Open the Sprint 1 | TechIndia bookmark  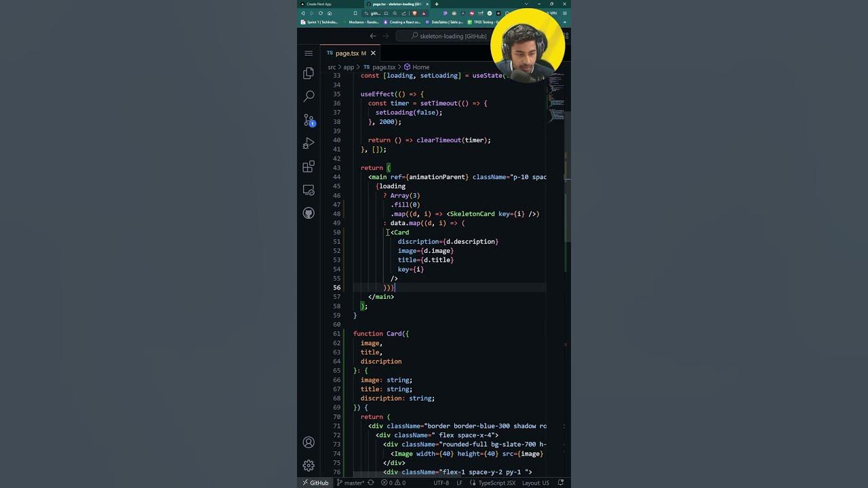(x=319, y=22)
